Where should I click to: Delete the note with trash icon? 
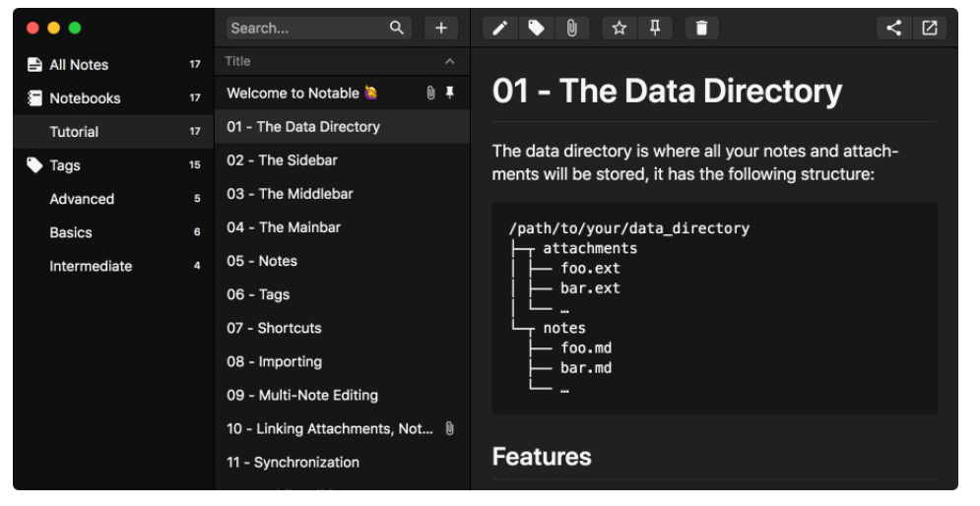coord(702,29)
